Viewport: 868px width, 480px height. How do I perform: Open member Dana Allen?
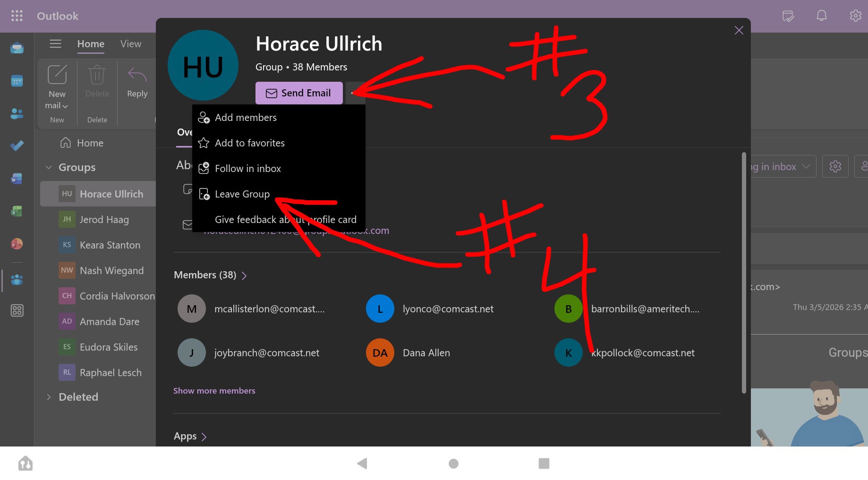408,352
